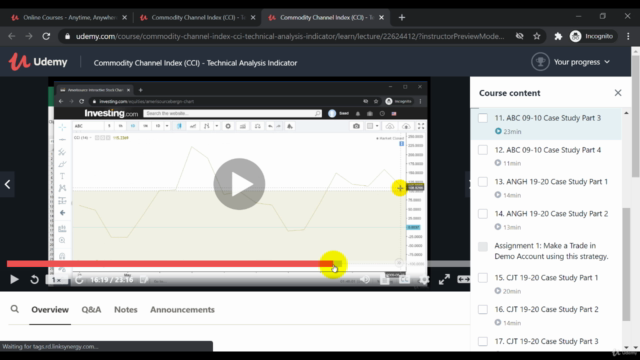
Task: Open 'Assignment 1: Make a Trade in Demo Account'
Action: click(551, 251)
